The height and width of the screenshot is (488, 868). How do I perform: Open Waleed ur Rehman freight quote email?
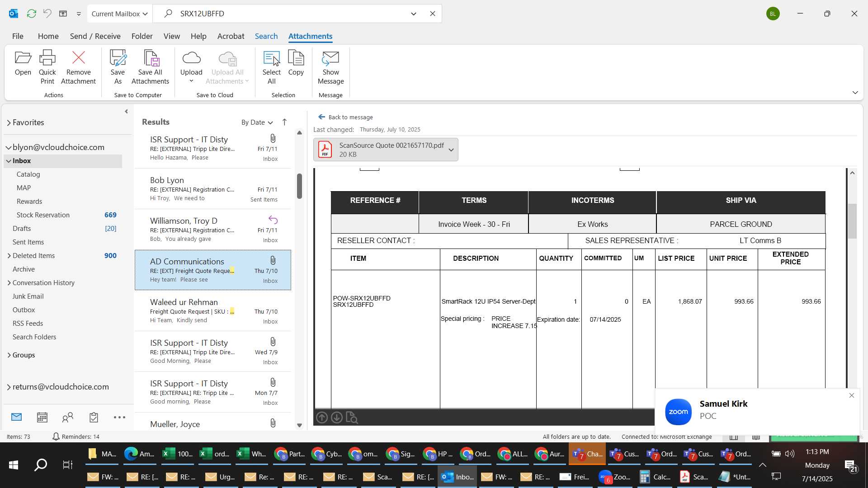pos(212,311)
